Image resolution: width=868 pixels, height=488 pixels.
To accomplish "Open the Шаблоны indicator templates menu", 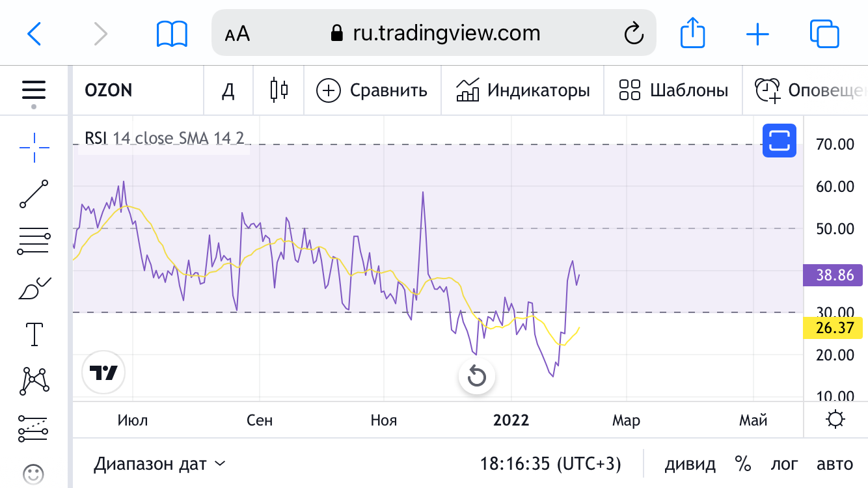I will click(x=673, y=90).
